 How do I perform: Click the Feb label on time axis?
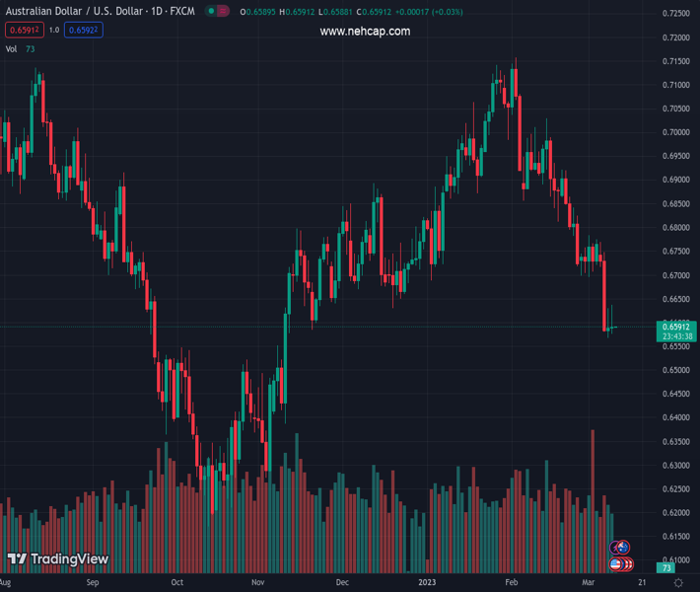(511, 583)
